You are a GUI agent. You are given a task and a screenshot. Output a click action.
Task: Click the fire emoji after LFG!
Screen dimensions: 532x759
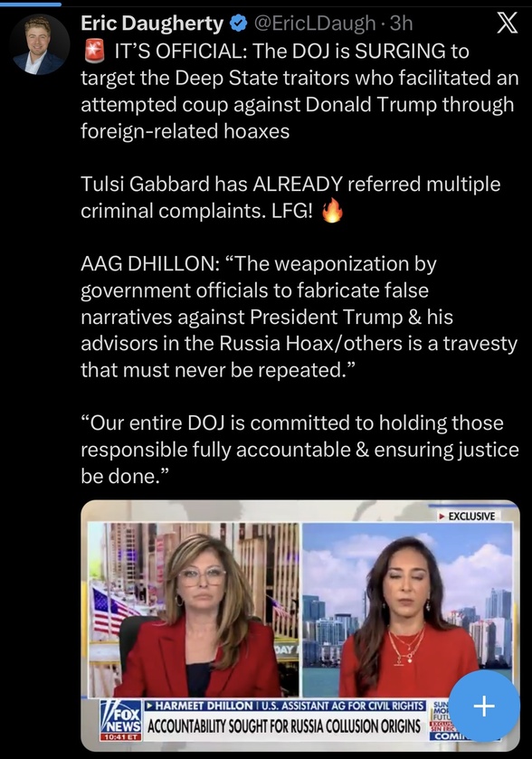point(332,211)
